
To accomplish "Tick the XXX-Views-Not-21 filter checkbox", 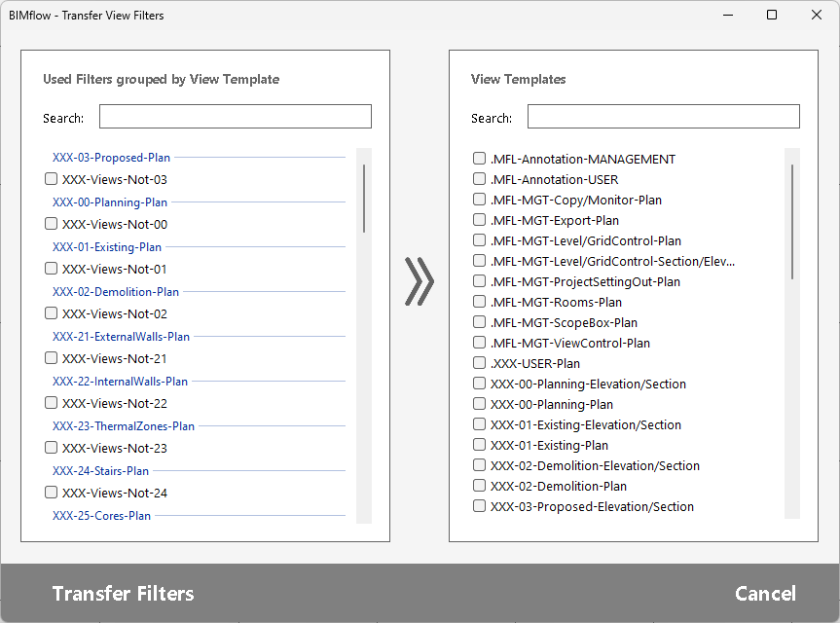I will coord(52,358).
